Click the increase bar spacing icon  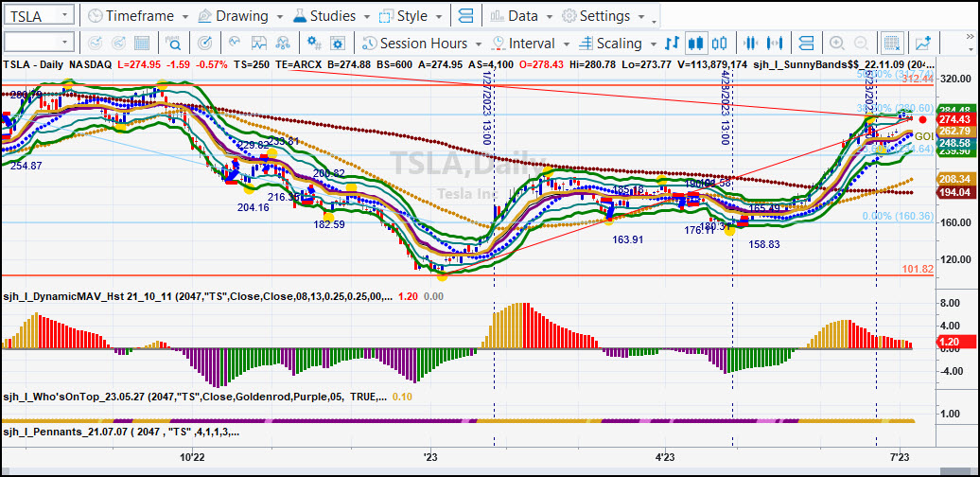click(x=776, y=44)
